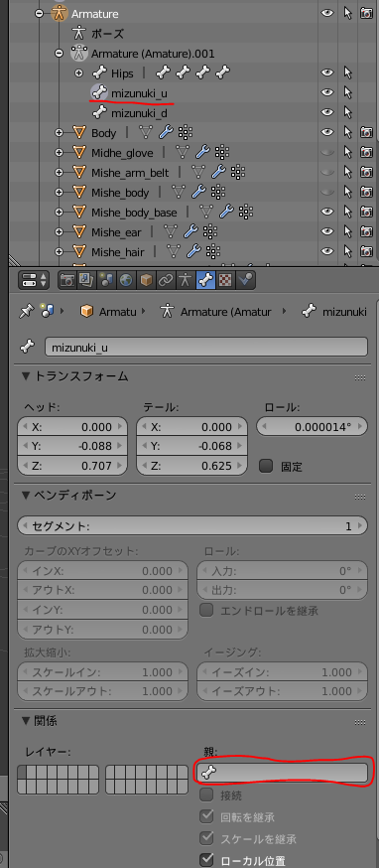This screenshot has height=868, width=379.
Task: Click the first bone layer button
Action: 22,772
